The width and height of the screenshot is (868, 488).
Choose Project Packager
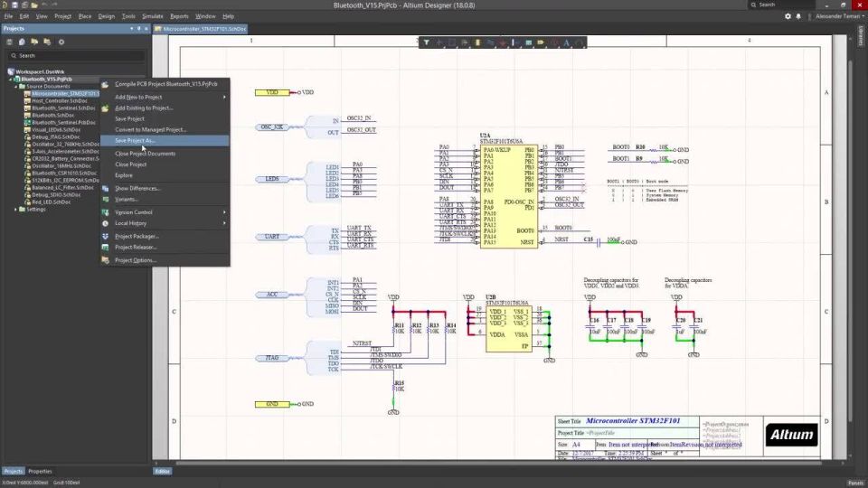(x=165, y=236)
